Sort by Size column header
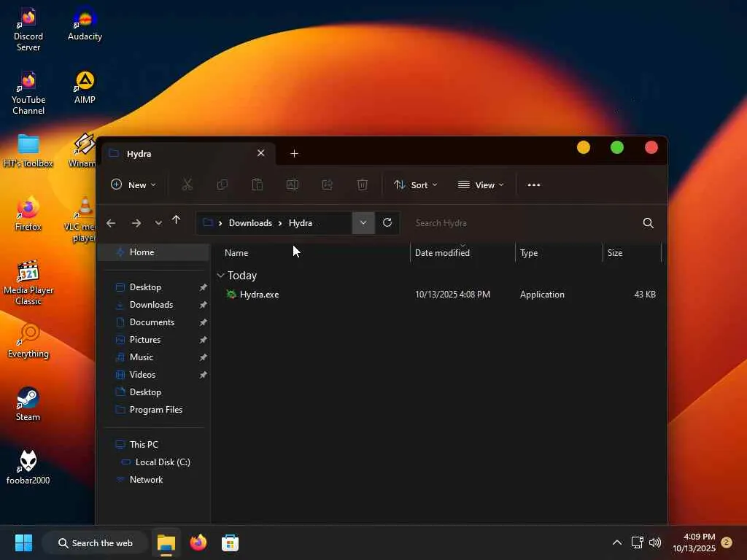747x560 pixels. click(x=615, y=253)
